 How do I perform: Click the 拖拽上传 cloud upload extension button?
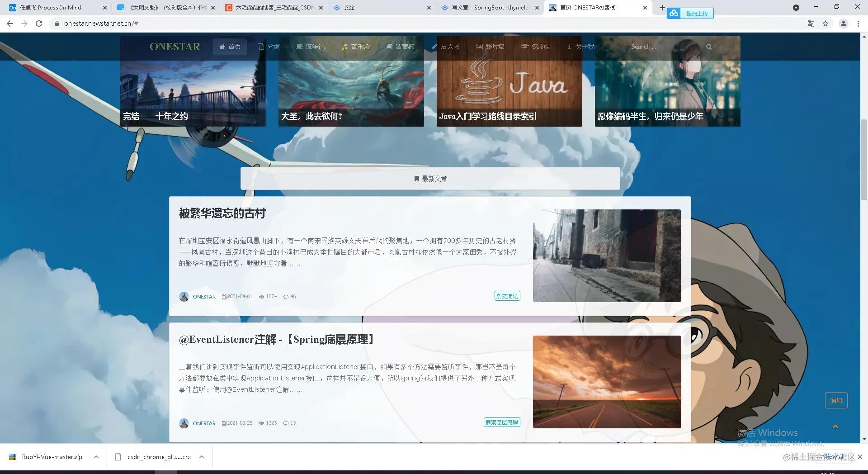point(690,14)
